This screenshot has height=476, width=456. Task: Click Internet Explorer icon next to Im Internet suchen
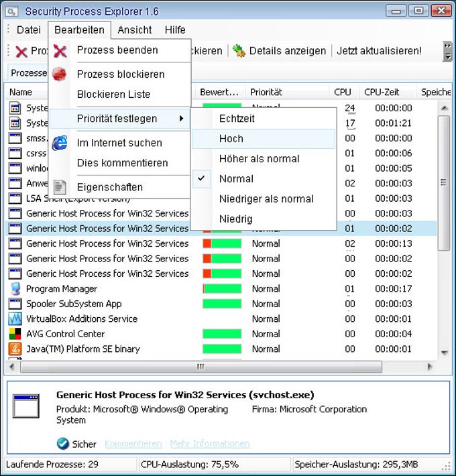tap(60, 143)
